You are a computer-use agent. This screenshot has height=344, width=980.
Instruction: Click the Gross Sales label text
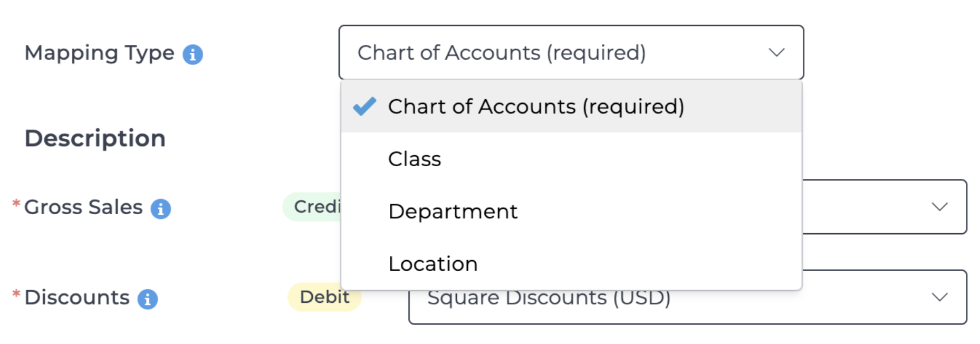pos(83,207)
